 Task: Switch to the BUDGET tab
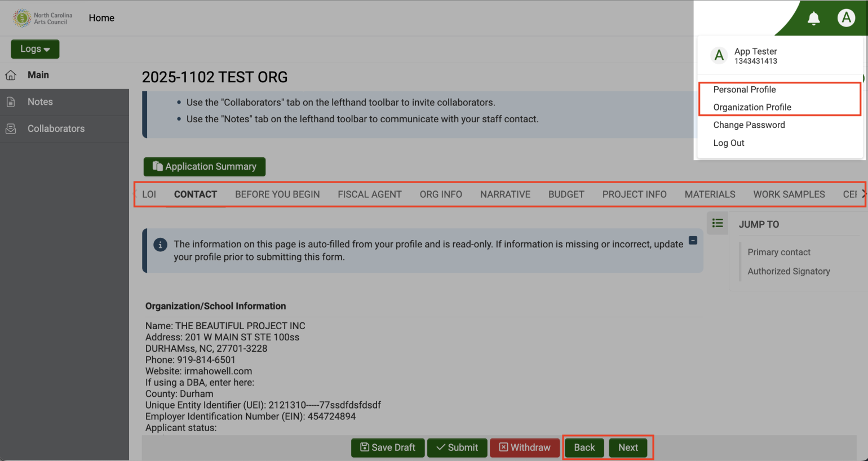click(x=566, y=194)
